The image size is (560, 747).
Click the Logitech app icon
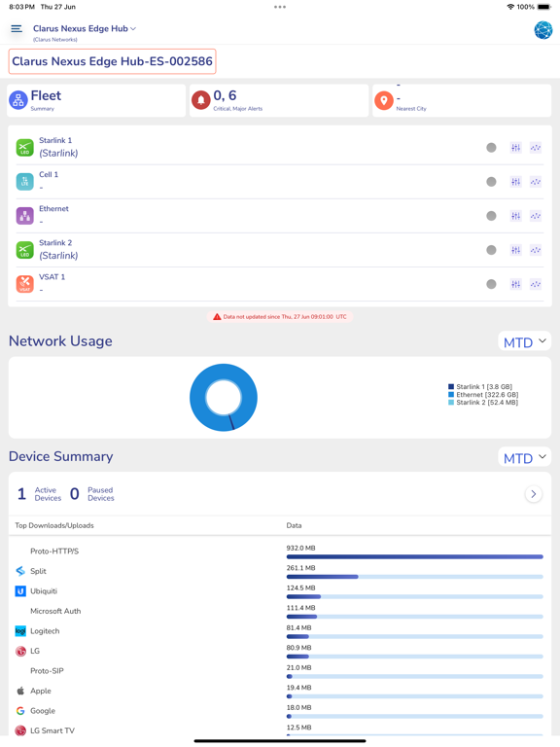pos(20,630)
